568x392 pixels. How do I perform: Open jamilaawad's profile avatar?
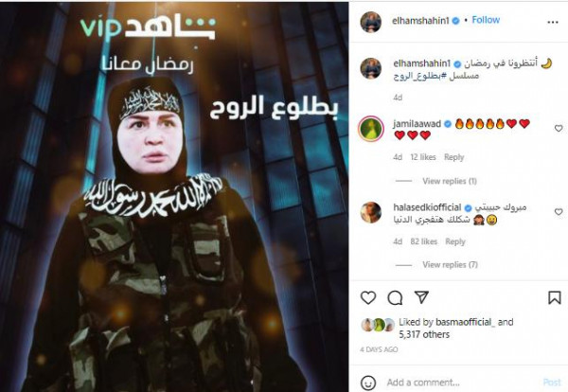coord(370,129)
